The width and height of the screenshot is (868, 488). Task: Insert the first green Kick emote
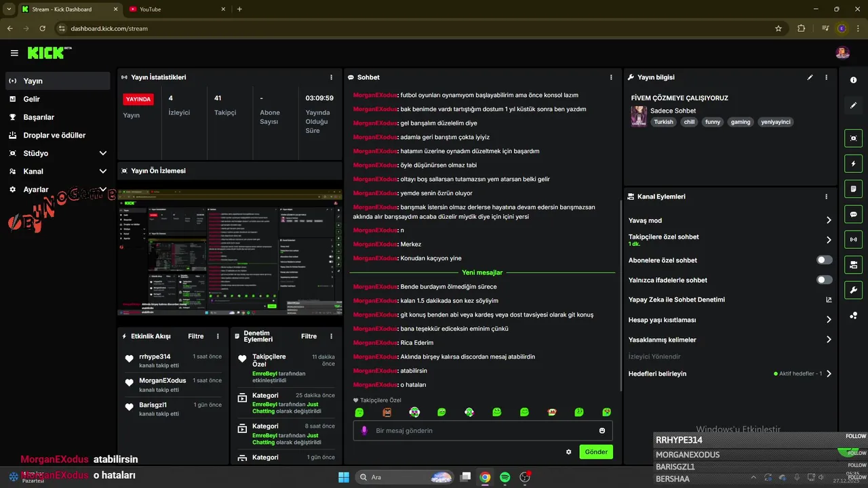coord(359,412)
